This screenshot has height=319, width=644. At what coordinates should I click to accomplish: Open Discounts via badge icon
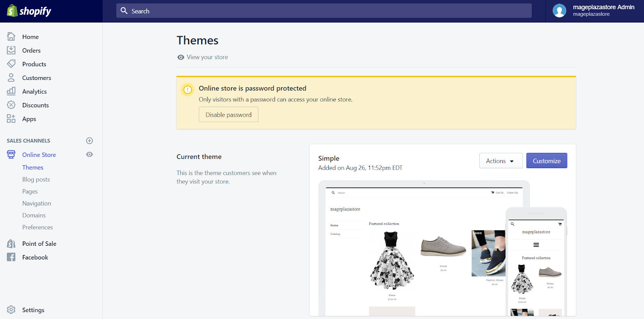pyautogui.click(x=11, y=105)
